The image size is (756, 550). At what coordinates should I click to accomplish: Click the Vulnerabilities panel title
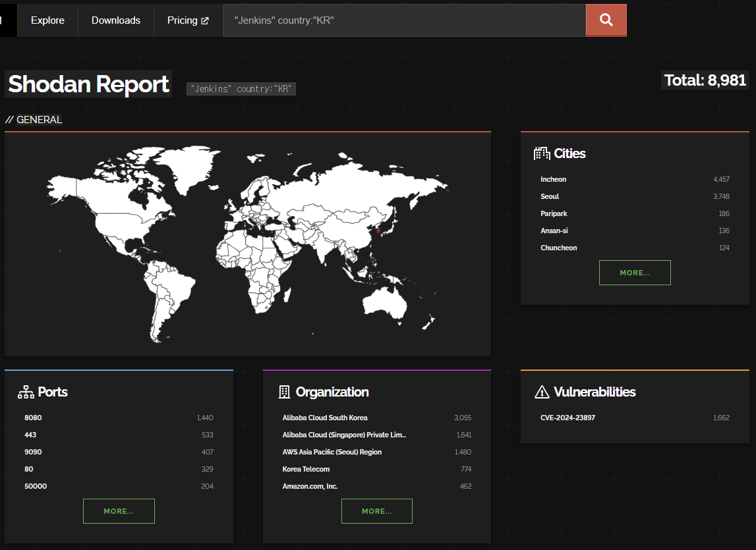pos(595,392)
